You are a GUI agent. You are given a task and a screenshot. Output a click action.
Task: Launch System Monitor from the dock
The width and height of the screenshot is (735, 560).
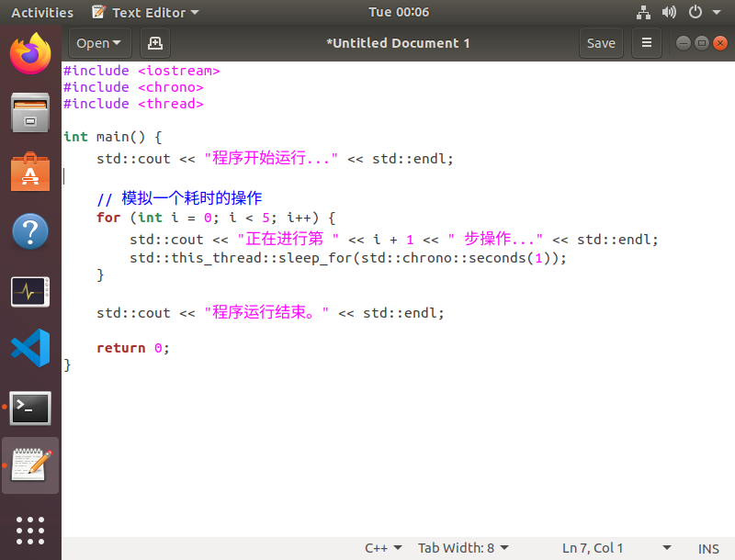pos(30,292)
